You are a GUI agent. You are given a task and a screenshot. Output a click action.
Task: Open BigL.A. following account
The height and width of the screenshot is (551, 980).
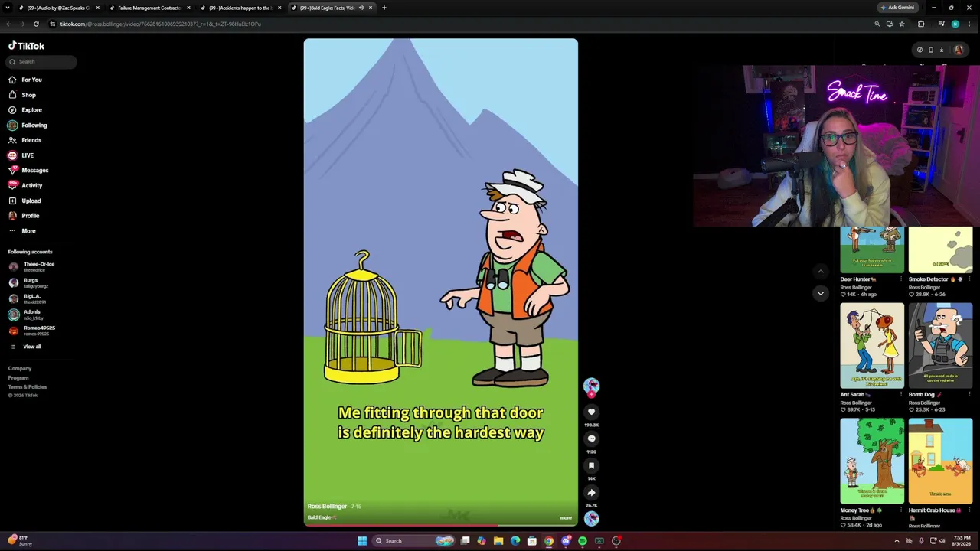click(x=28, y=298)
